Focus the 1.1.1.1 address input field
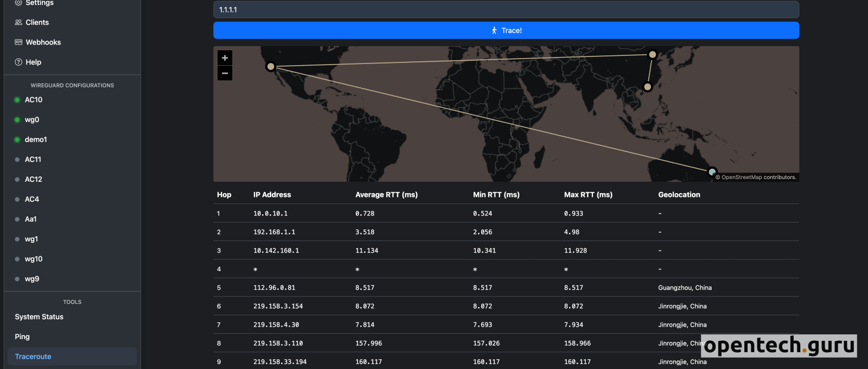This screenshot has height=369, width=868. click(506, 10)
